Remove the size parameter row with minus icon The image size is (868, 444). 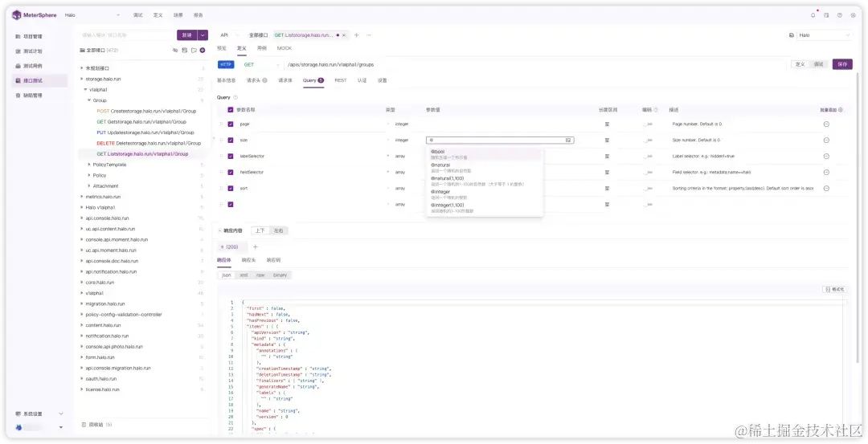(826, 140)
